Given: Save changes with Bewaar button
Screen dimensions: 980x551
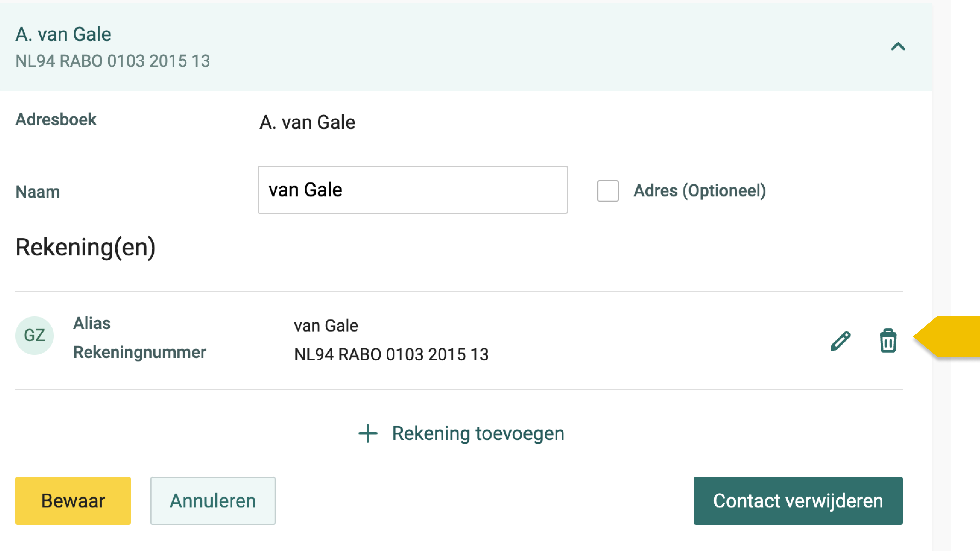Looking at the screenshot, I should coord(73,500).
